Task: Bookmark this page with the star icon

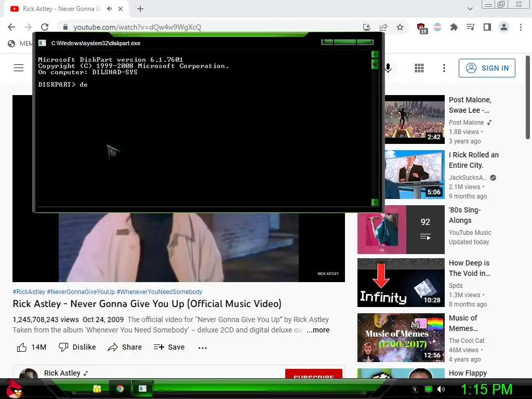Action: coord(400,27)
